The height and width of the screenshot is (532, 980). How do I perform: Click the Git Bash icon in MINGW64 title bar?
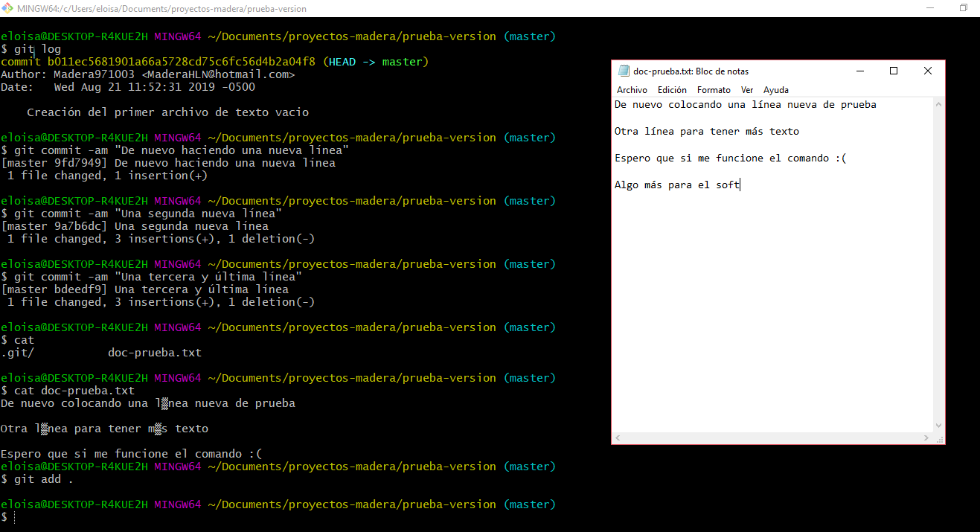8,8
